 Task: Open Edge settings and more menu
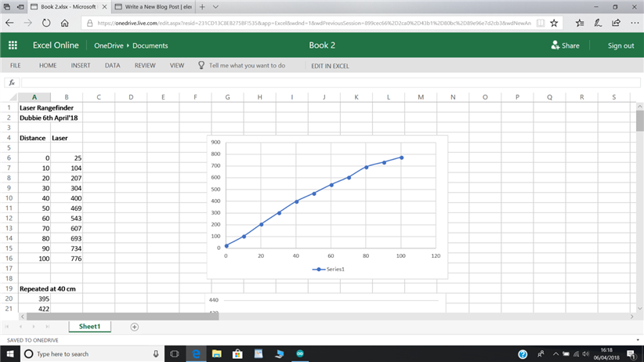(635, 23)
